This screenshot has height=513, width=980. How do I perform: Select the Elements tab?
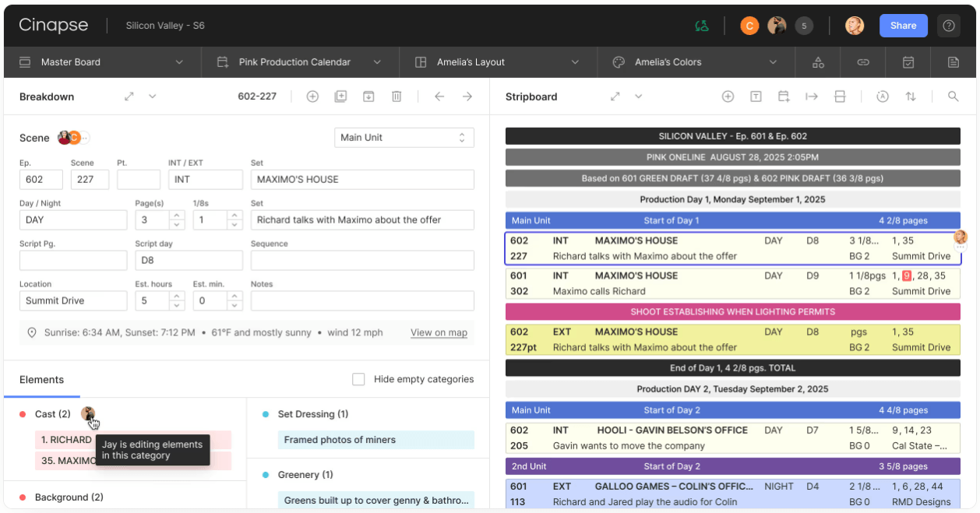(x=41, y=380)
